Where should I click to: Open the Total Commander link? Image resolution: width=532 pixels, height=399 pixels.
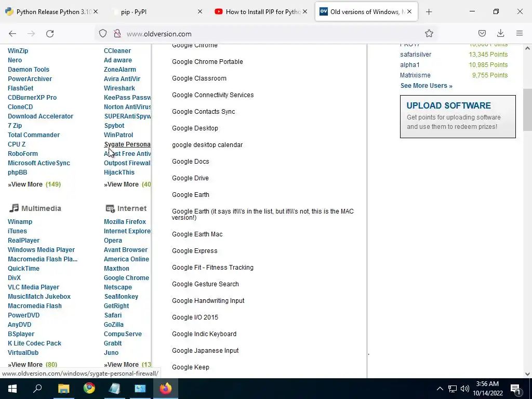tap(34, 135)
